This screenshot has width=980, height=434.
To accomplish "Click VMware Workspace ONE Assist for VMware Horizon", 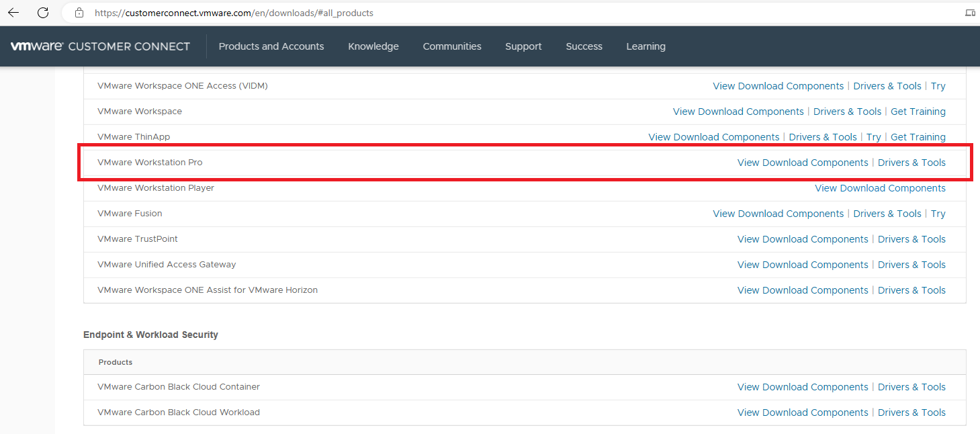I will pos(208,290).
